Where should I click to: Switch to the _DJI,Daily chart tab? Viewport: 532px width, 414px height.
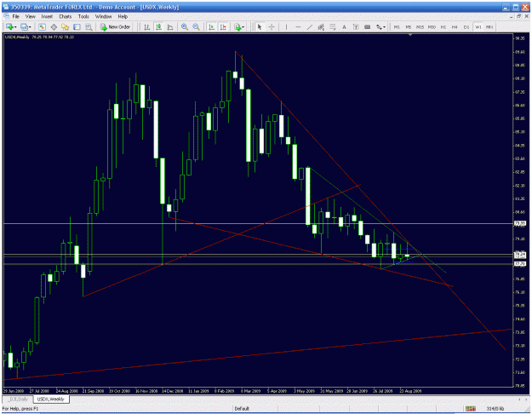(x=18, y=399)
